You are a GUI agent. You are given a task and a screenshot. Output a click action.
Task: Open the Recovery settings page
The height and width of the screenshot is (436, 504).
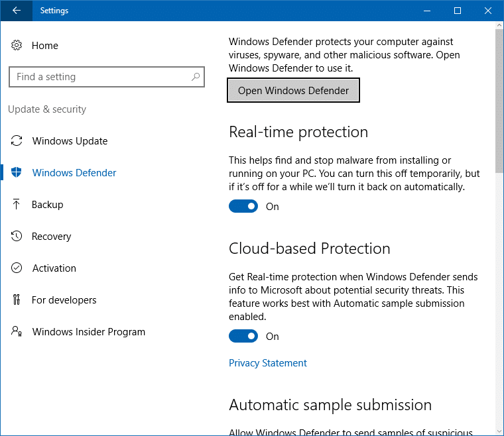click(52, 237)
